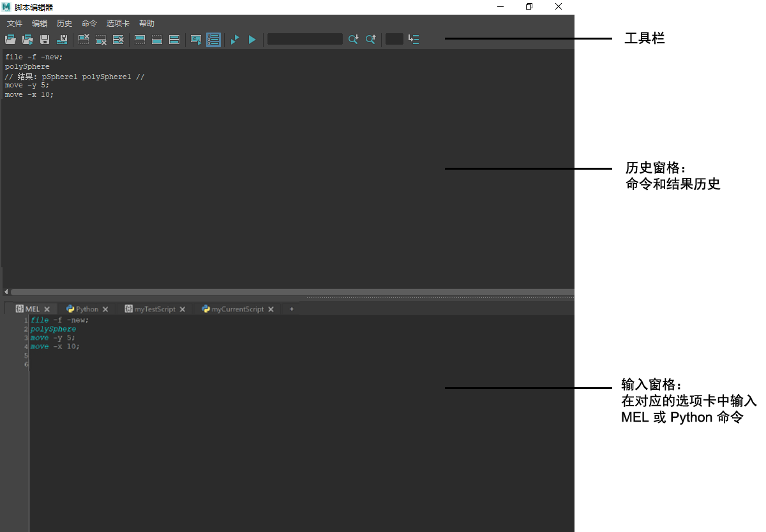The height and width of the screenshot is (532, 766).
Task: Click 'polySphere' on input line 2
Action: [54, 329]
